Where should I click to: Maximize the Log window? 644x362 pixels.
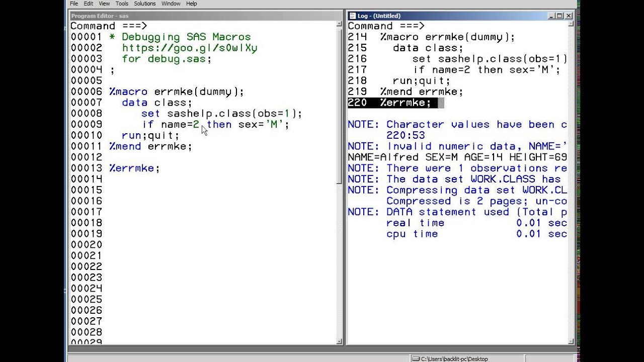(x=560, y=16)
